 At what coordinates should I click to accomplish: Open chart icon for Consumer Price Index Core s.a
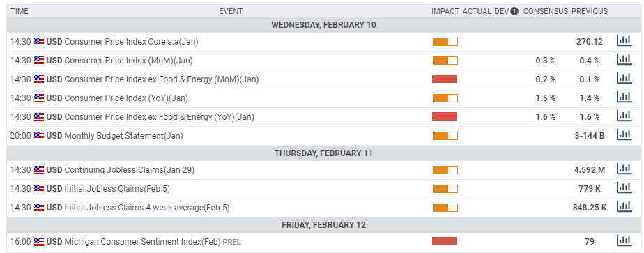point(624,40)
